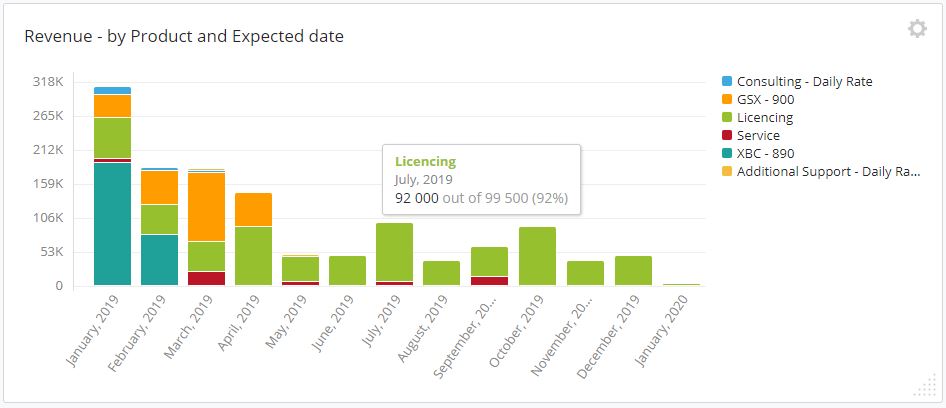946x408 pixels.
Task: Click the July 2019 Licencing bar
Action: (395, 252)
